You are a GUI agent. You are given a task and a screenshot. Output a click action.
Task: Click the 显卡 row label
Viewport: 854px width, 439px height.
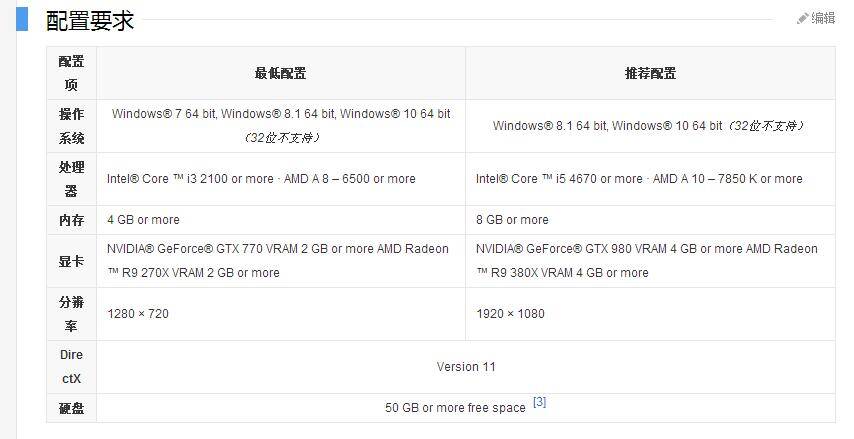[71, 260]
